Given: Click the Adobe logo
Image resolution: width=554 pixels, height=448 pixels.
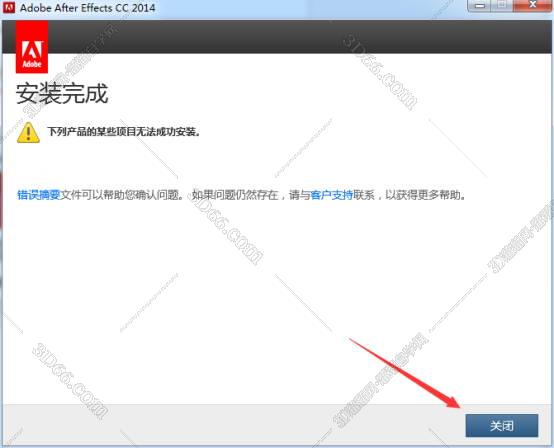Looking at the screenshot, I should (32, 47).
